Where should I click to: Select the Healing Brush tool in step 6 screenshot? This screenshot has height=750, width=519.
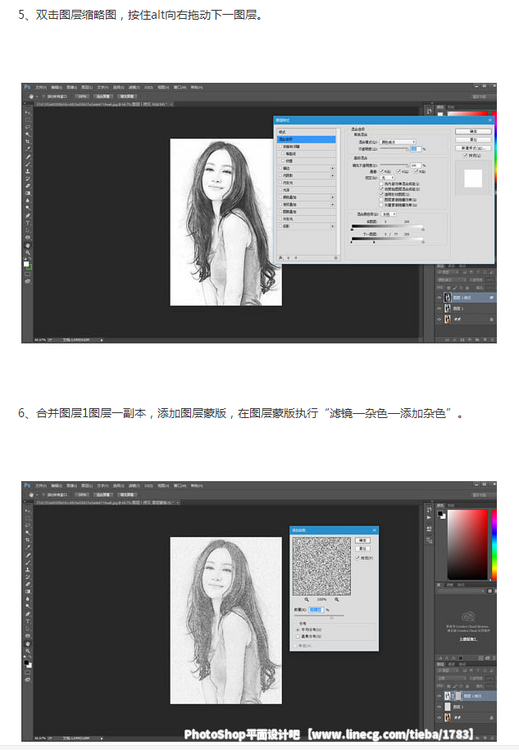(x=28, y=554)
